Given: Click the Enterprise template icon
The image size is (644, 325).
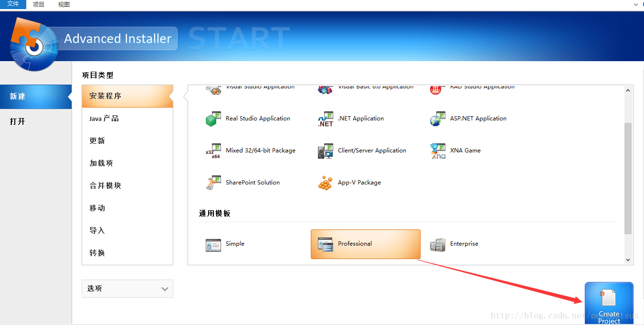Looking at the screenshot, I should coord(437,244).
